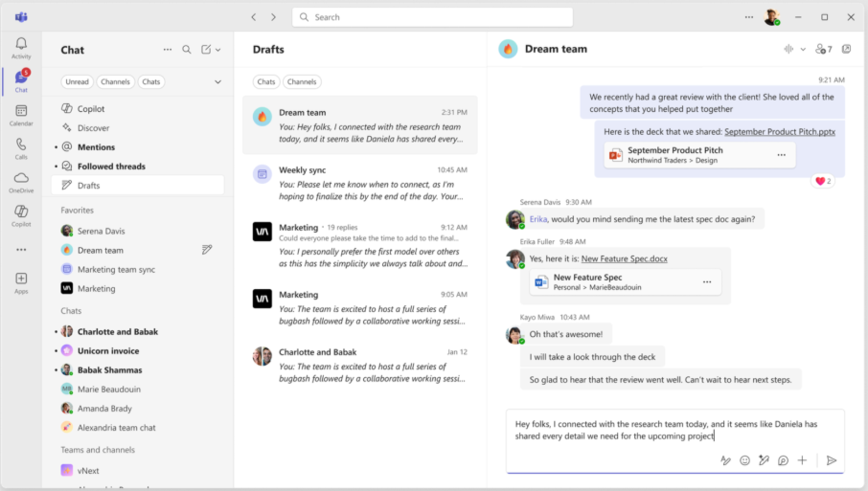Toggle the Chats filter chip in the Chat list
This screenshot has height=491, width=868.
coord(151,82)
